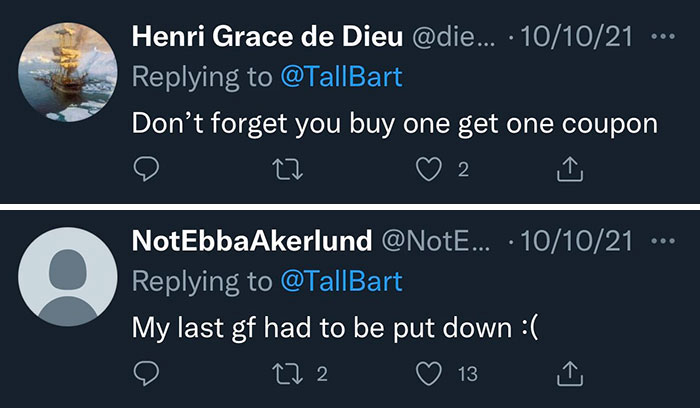Click @TallBart link in Henri's reply

339,79
